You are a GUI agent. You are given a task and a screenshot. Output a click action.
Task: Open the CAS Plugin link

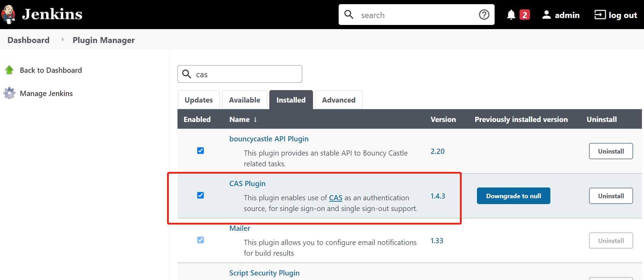(247, 184)
